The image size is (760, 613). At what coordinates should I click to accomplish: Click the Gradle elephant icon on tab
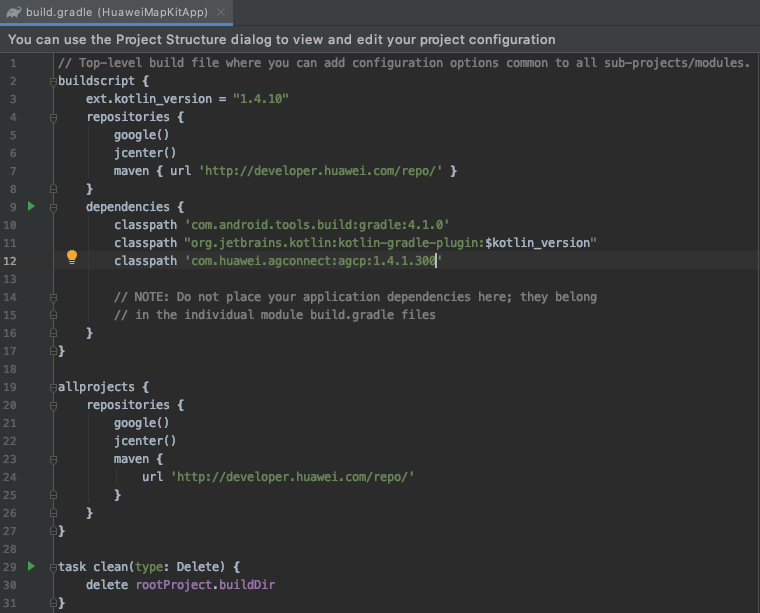14,12
